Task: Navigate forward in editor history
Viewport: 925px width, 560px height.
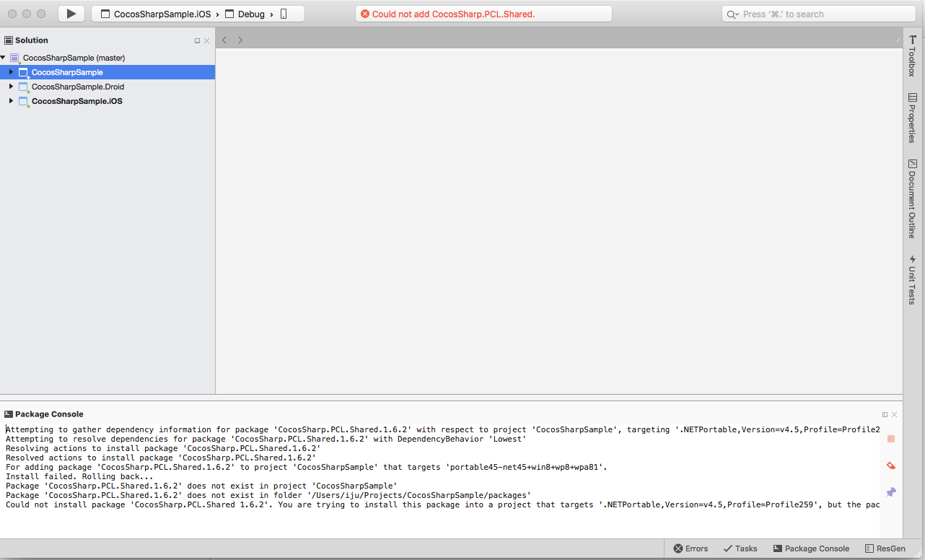Action: [240, 40]
